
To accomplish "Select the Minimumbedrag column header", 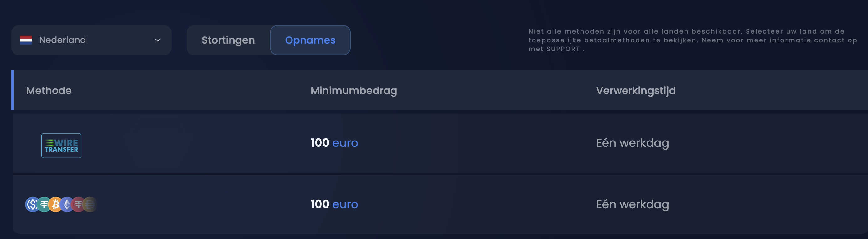I will (354, 90).
